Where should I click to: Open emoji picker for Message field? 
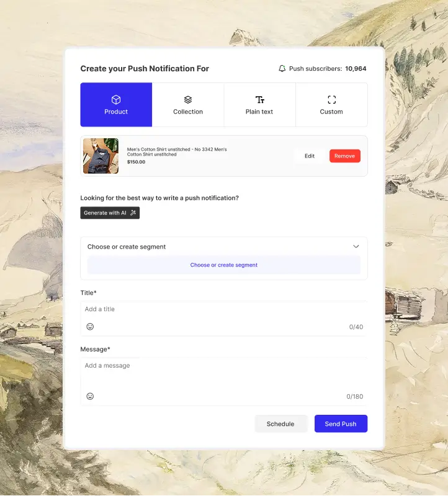90,396
